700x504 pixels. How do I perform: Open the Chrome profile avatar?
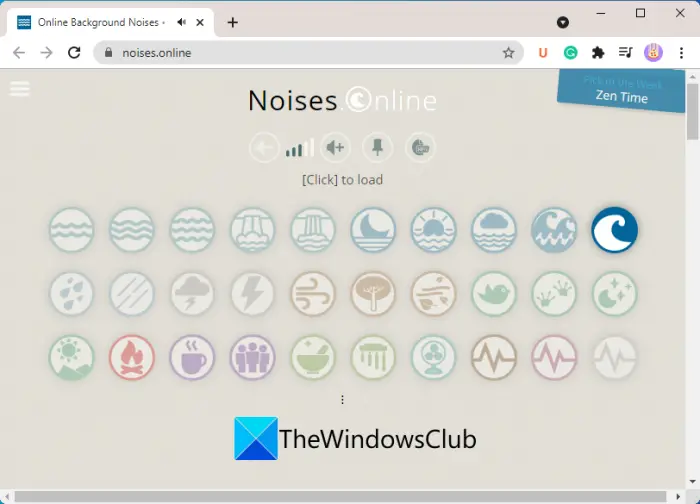(x=653, y=53)
